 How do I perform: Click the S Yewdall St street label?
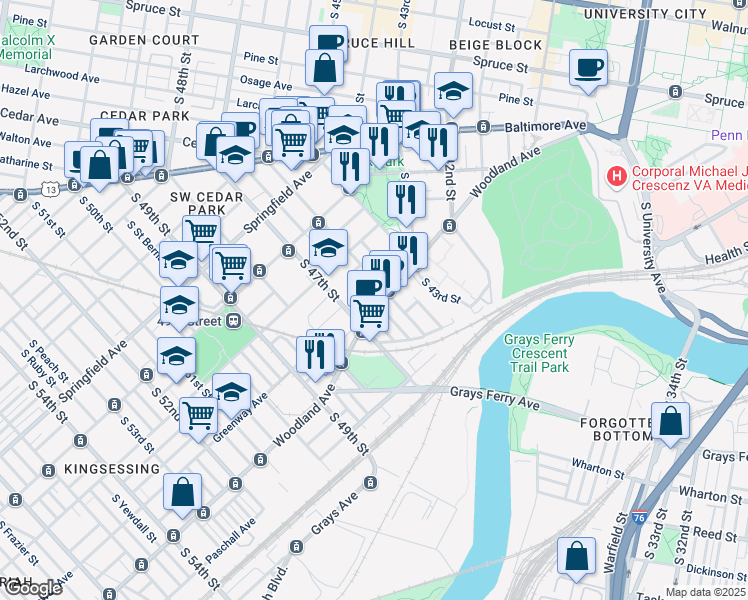pyautogui.click(x=134, y=518)
